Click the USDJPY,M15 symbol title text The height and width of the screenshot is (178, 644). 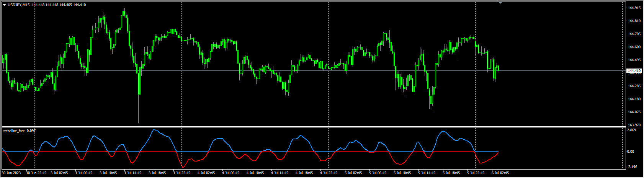pos(19,5)
